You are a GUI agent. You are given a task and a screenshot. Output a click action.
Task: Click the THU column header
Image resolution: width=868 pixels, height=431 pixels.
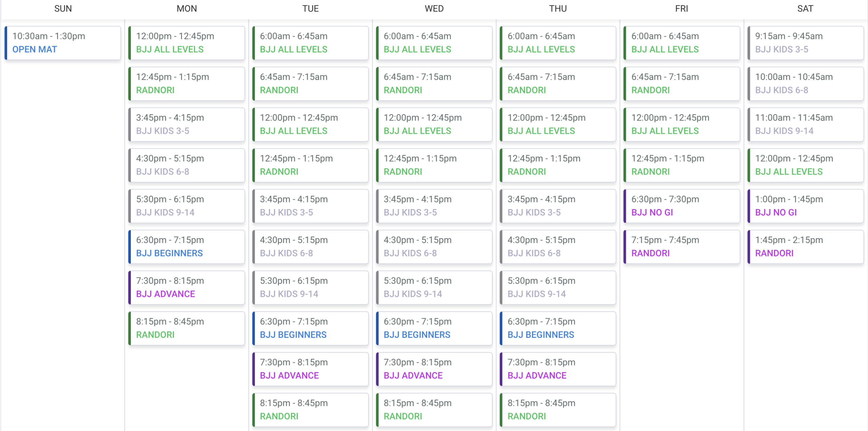pyautogui.click(x=558, y=8)
